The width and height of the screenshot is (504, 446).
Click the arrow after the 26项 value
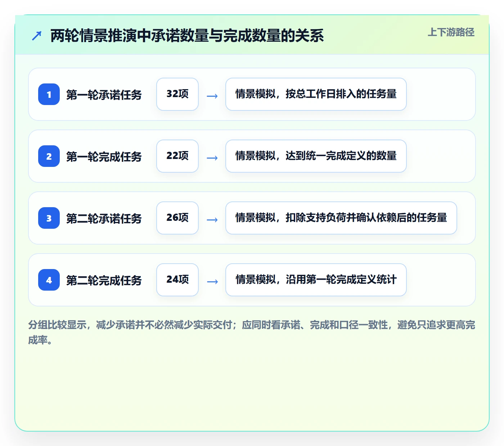pos(212,219)
